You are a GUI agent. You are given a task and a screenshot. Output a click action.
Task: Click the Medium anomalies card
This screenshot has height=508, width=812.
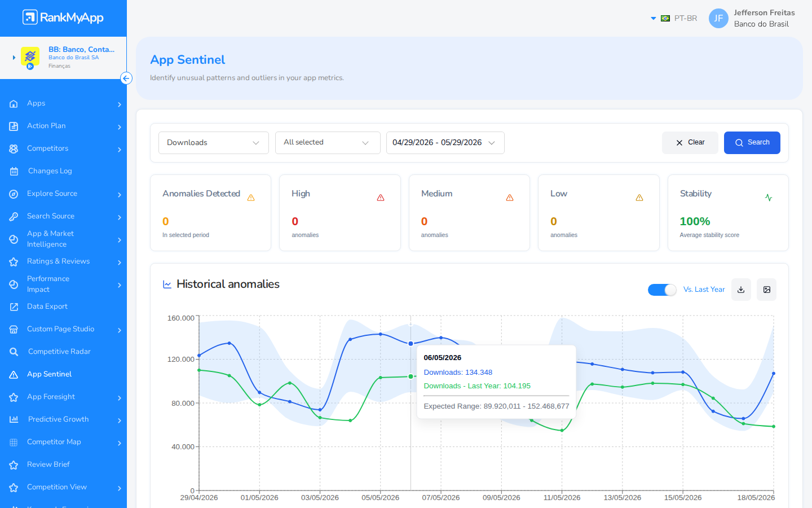[469, 213]
